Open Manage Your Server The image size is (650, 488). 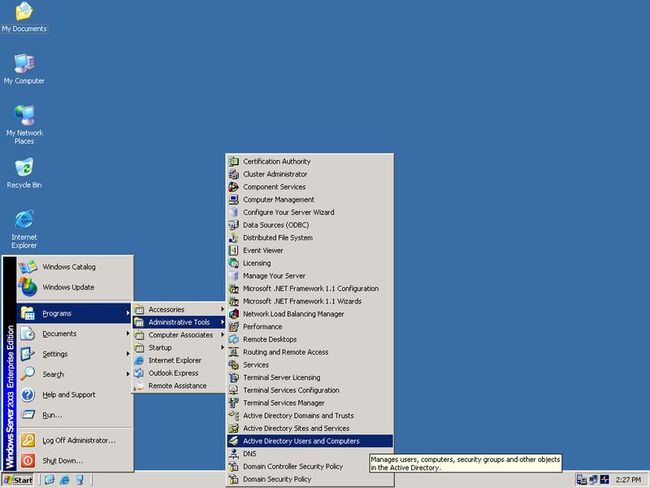pyautogui.click(x=310, y=276)
